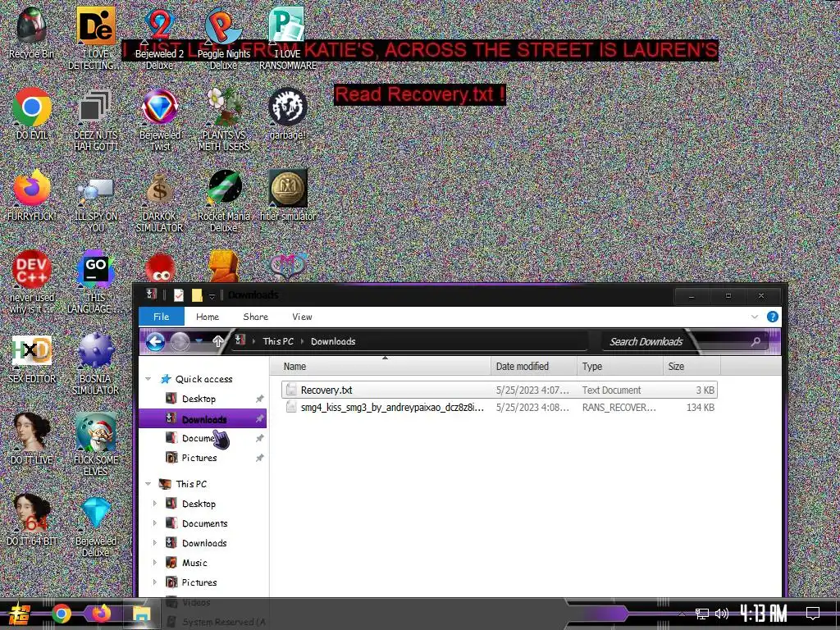Screen dimensions: 840x630
Task: Go back in Explorer navigation
Action: pos(155,341)
